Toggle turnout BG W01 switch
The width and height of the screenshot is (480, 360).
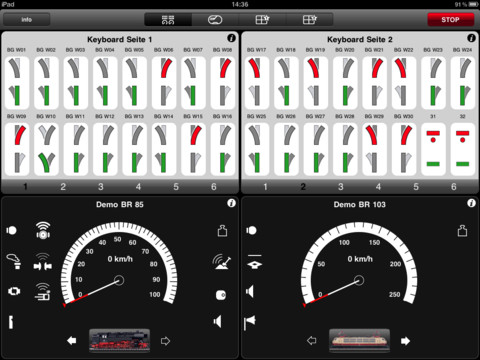[17, 83]
